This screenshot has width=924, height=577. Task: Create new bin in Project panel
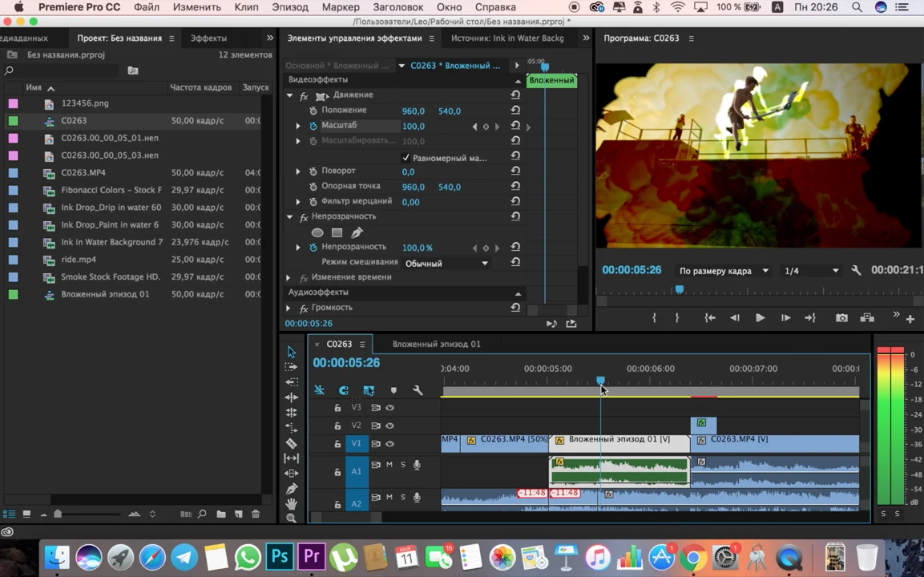coord(221,514)
